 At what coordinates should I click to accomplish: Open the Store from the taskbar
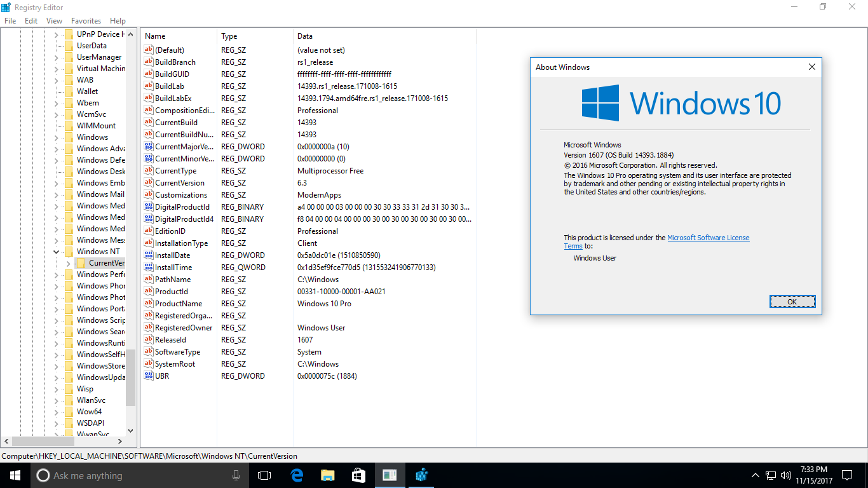[358, 475]
